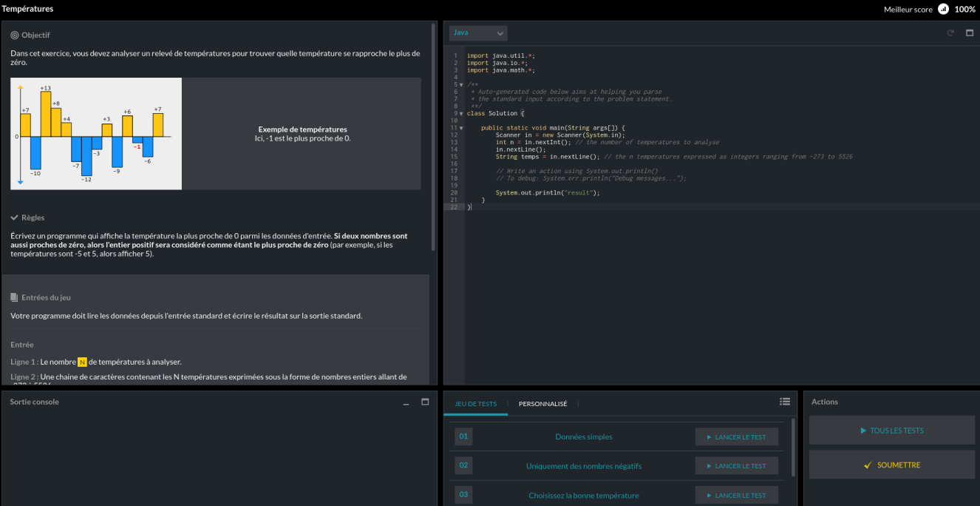The width and height of the screenshot is (980, 506).
Task: Collapse the main method fold arrow line 11
Action: coord(460,127)
